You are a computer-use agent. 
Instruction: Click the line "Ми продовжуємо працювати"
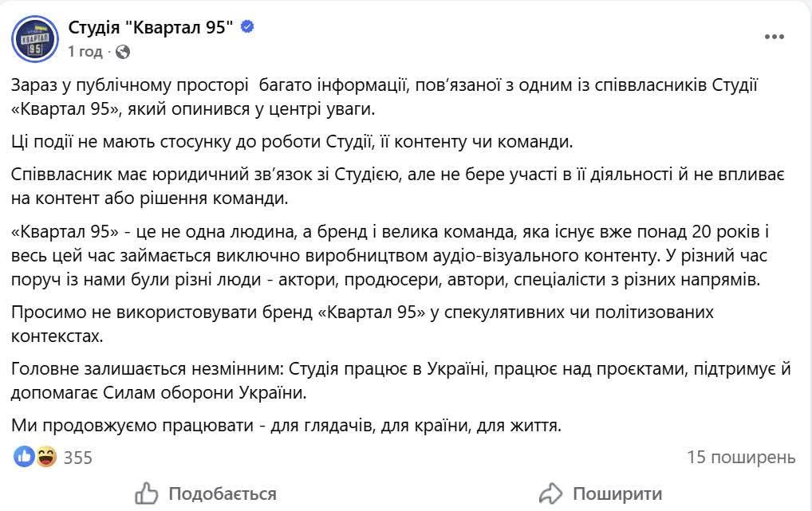pos(287,426)
